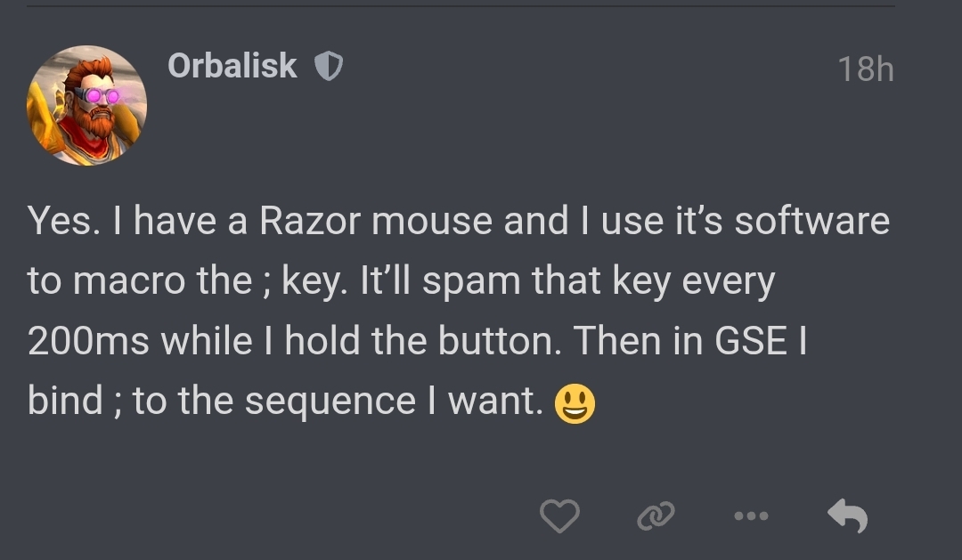The width and height of the screenshot is (962, 560).
Task: Click the word "bind" in the post
Action: click(65, 402)
